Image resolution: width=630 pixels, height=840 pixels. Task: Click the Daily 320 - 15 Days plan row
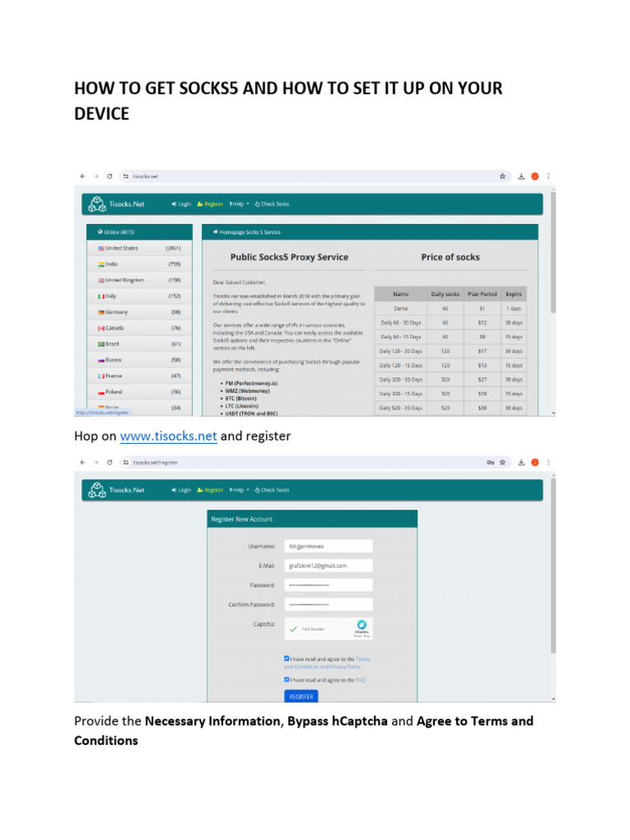pyautogui.click(x=450, y=394)
